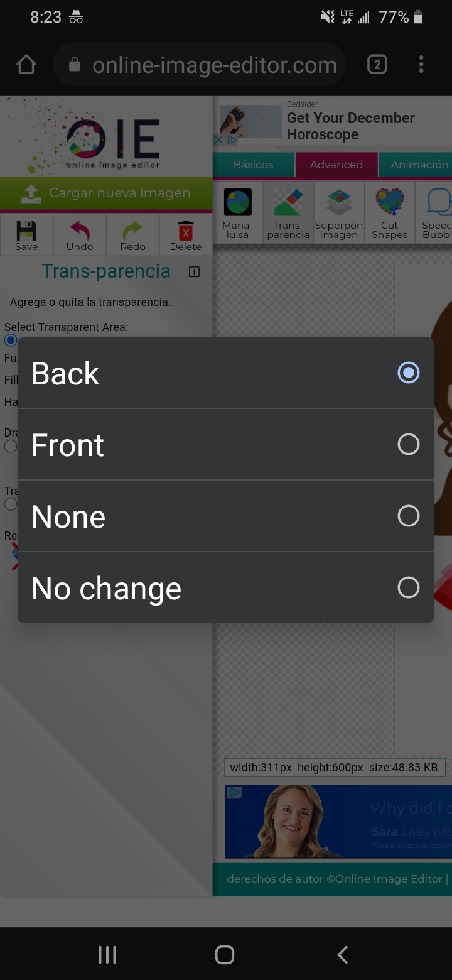Tap the browser home icon
452x980 pixels.
point(26,65)
